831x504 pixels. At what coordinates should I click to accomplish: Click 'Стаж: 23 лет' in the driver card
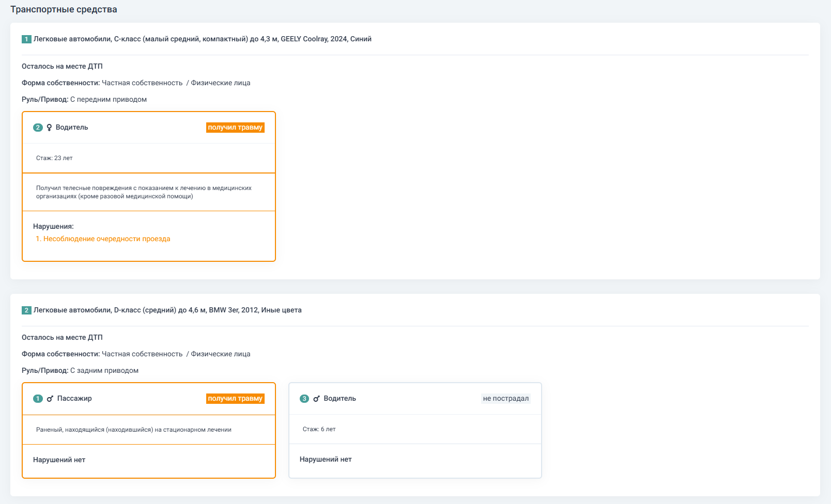pyautogui.click(x=54, y=158)
